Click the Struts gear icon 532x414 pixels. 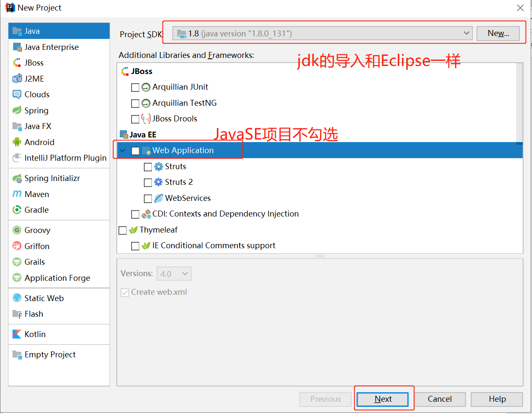coord(159,166)
